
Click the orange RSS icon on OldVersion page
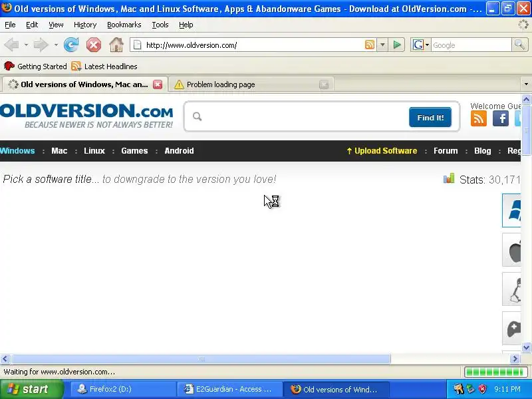coord(478,118)
